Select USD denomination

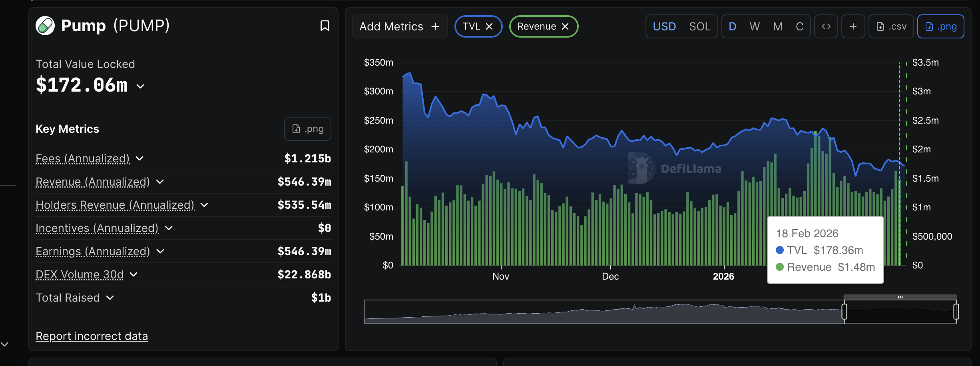tap(664, 26)
